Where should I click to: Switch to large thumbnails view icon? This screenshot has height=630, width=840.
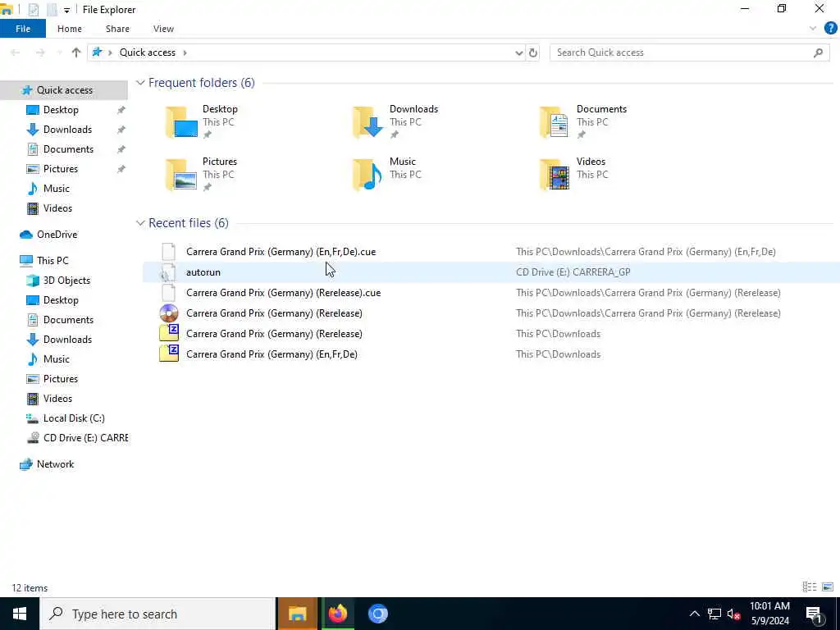coord(828,587)
